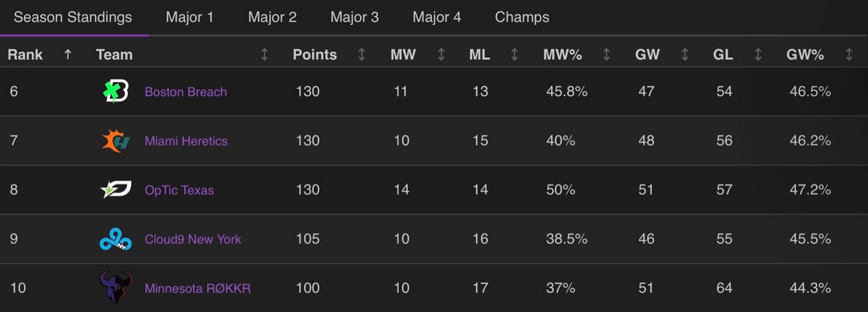Toggle sorting on the ML column
This screenshot has width=868, height=312.
click(x=514, y=55)
